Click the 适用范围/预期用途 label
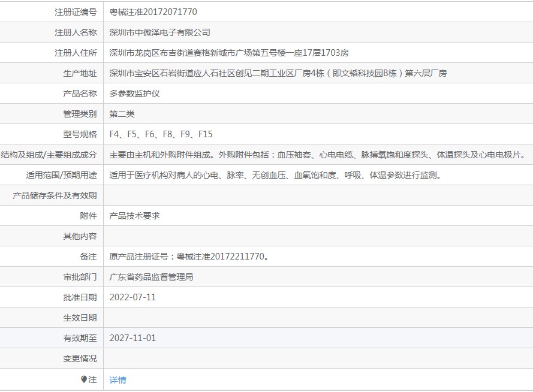Screen dimensions: 533x392 tap(62, 175)
